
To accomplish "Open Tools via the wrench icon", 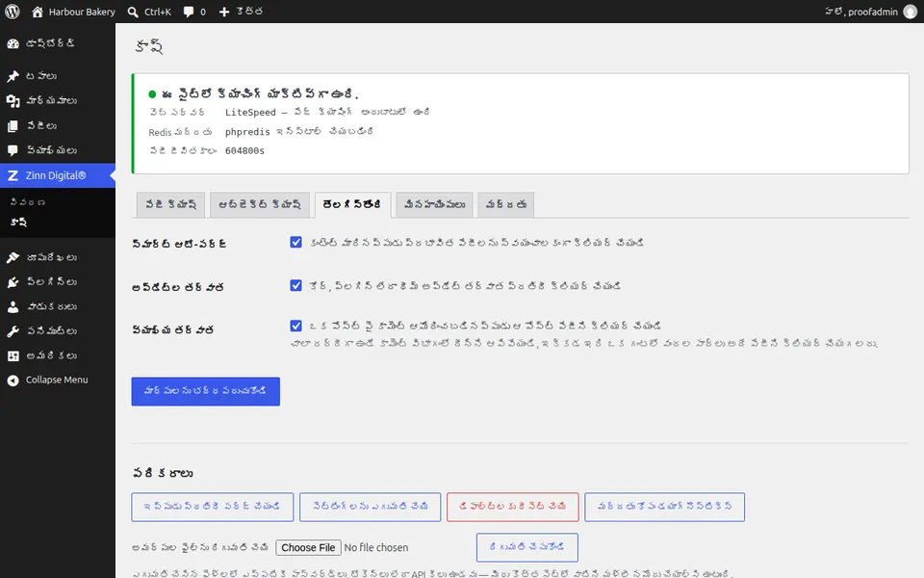I will 13,330.
